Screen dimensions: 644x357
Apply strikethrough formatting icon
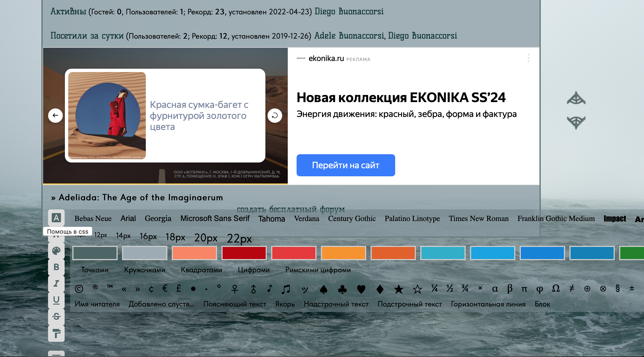tap(56, 316)
